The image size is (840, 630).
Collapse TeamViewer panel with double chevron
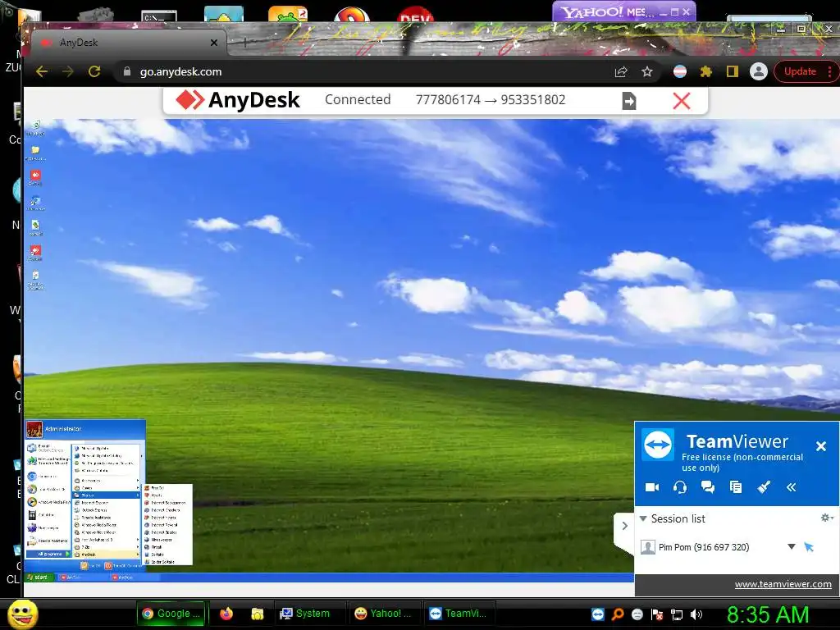tap(792, 487)
